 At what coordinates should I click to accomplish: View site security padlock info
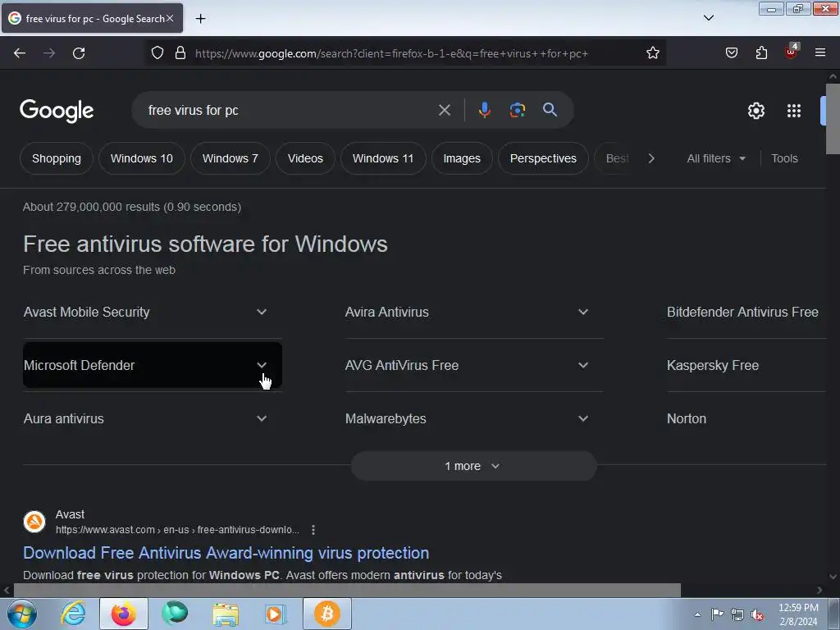pos(180,52)
